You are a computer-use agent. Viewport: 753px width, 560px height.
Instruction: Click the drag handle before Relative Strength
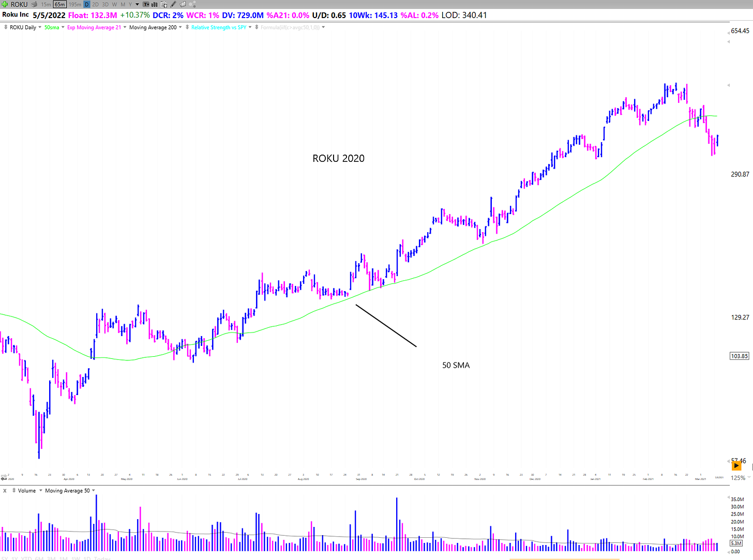pyautogui.click(x=187, y=27)
